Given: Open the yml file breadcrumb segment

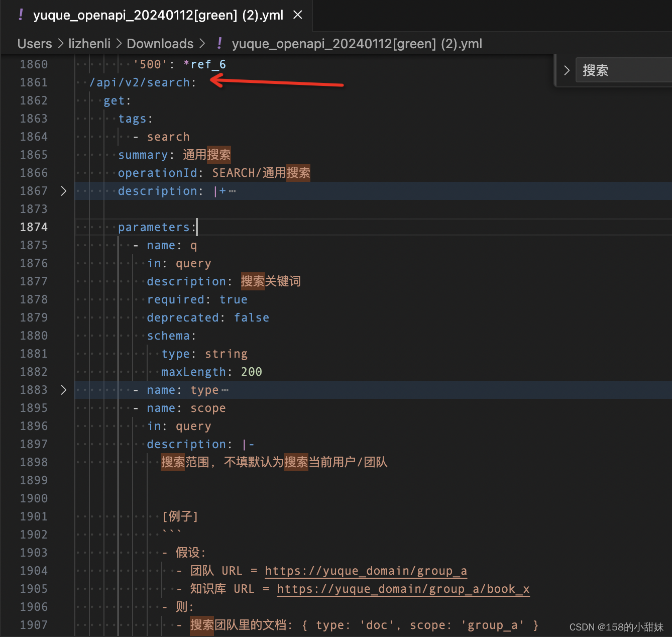Looking at the screenshot, I should (x=357, y=44).
